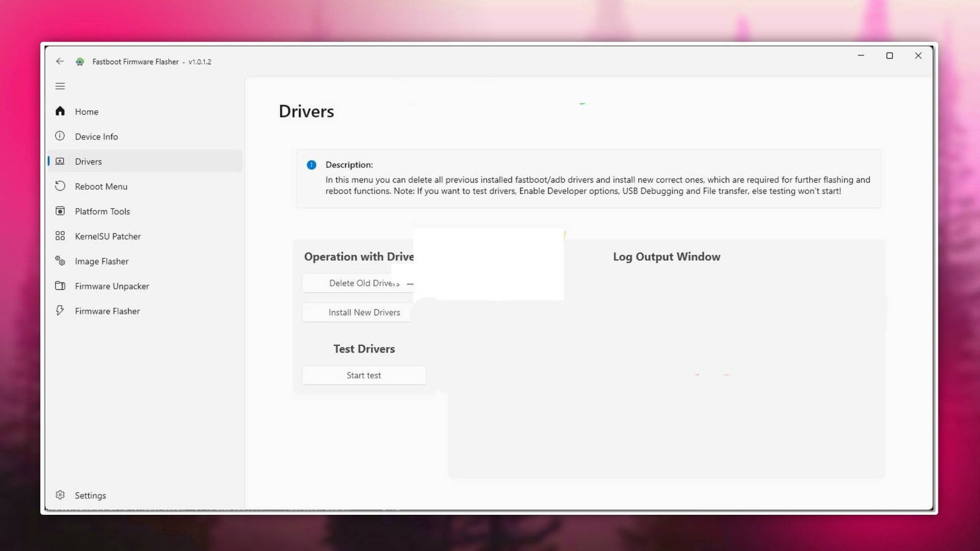This screenshot has width=980, height=551.
Task: Click the Drivers monitor icon in sidebar
Action: 60,161
